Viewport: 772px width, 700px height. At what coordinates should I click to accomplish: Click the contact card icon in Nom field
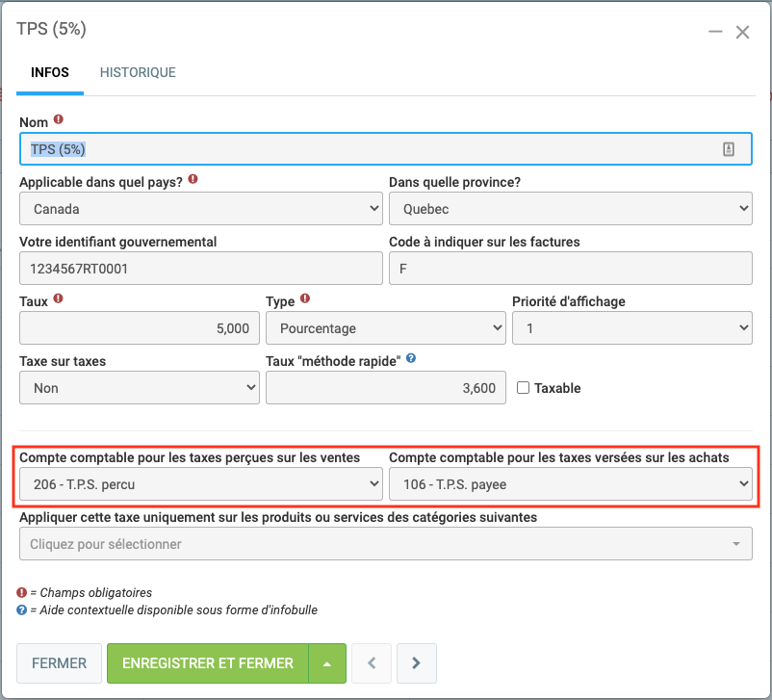coord(729,149)
